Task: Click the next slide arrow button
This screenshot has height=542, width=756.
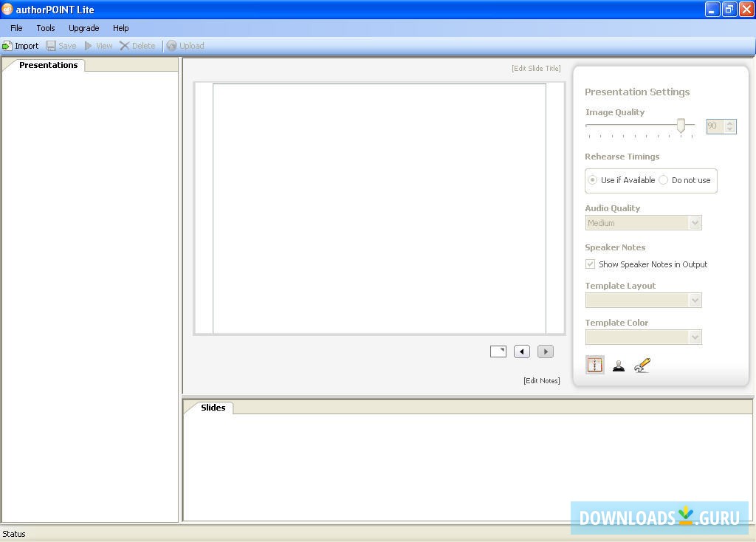Action: click(x=545, y=351)
